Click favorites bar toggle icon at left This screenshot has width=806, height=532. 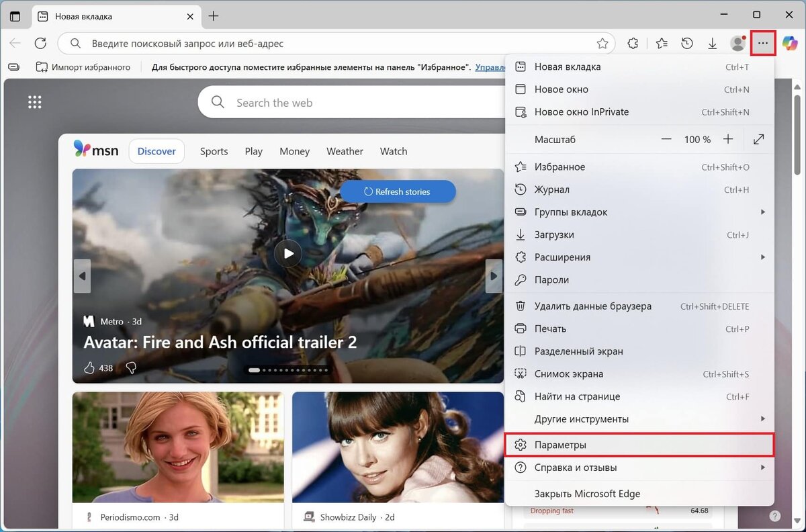point(15,67)
